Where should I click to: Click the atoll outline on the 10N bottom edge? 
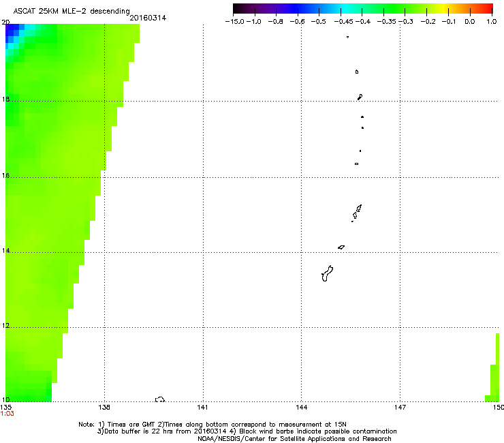pos(160,399)
